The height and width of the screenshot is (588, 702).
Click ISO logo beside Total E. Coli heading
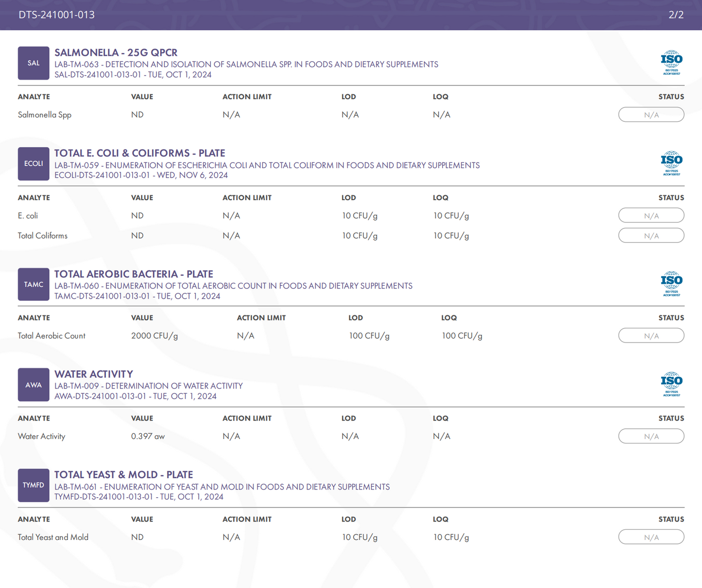pos(671,163)
